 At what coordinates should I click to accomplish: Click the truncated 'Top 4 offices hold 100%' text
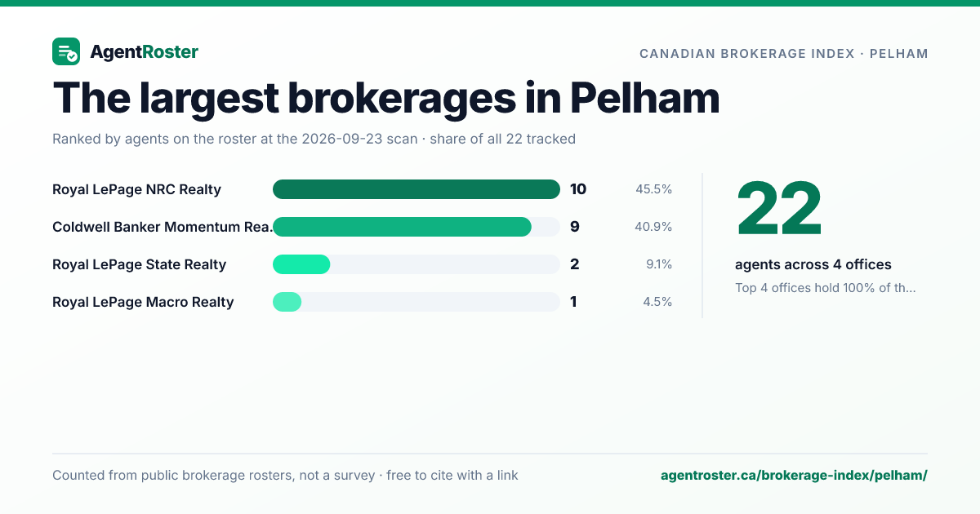pyautogui.click(x=826, y=287)
